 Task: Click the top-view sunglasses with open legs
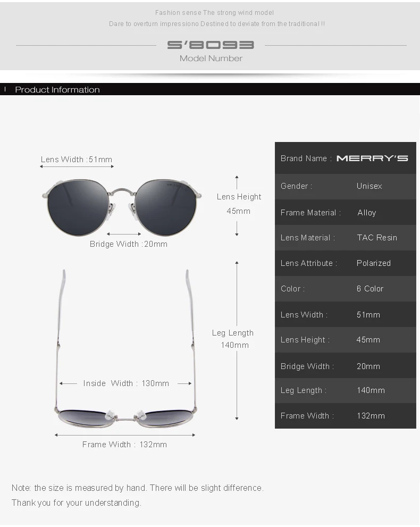tap(125, 348)
